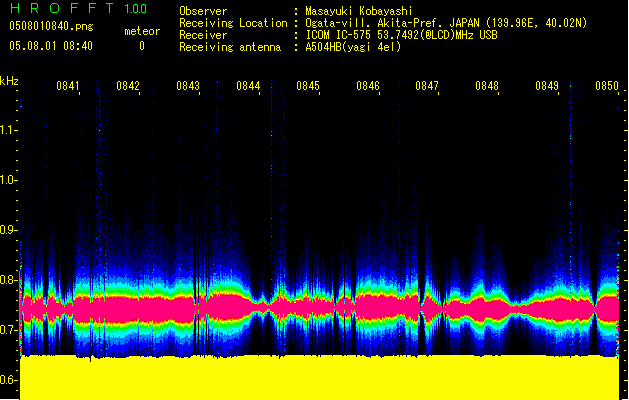Click the 0845 time marker
629x400 pixels.
pyautogui.click(x=308, y=87)
